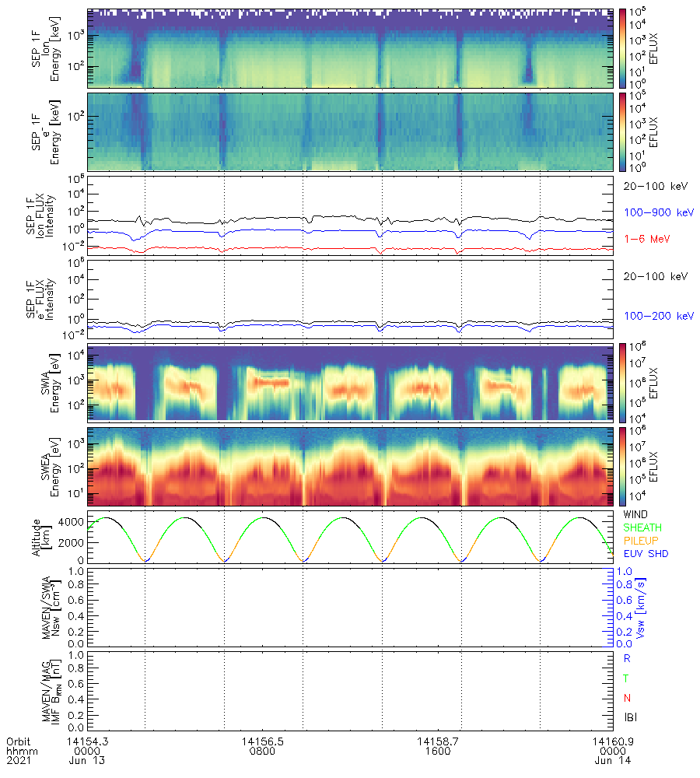Click the SWIA energy flux colorbar
This screenshot has width=700, height=778.
[x=622, y=382]
